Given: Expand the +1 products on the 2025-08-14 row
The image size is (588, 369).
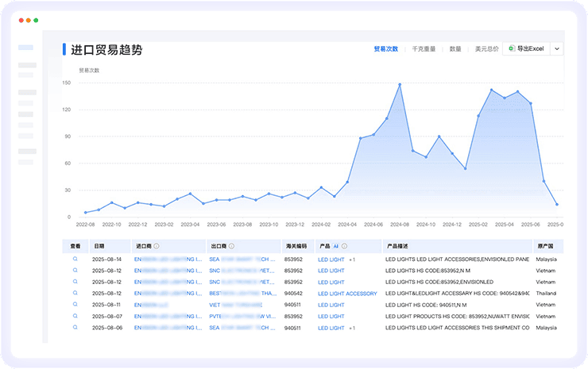Looking at the screenshot, I should click(x=352, y=259).
